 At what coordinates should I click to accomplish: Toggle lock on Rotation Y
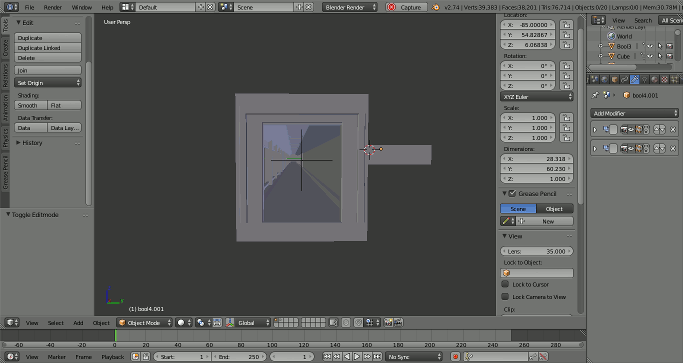coord(566,76)
